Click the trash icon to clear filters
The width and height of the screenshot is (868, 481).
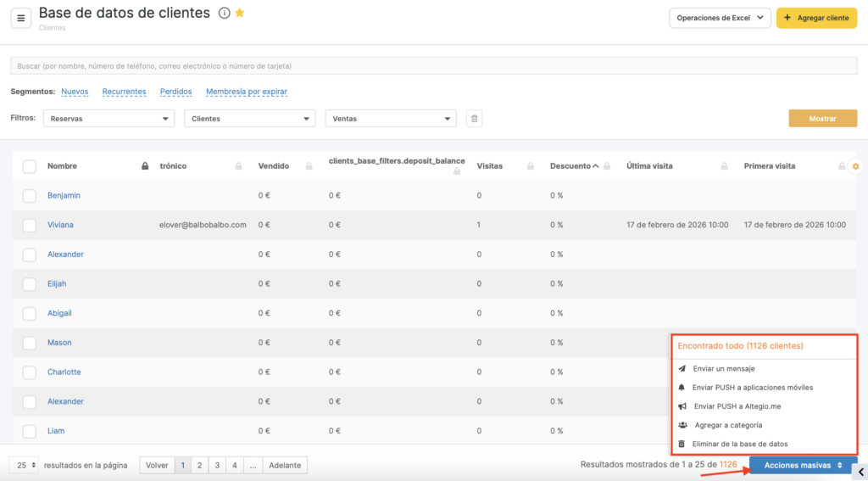tap(475, 119)
